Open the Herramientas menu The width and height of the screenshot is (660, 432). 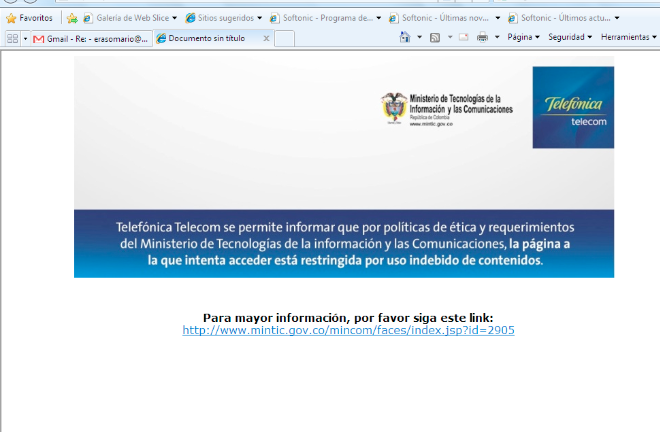[x=628, y=37]
